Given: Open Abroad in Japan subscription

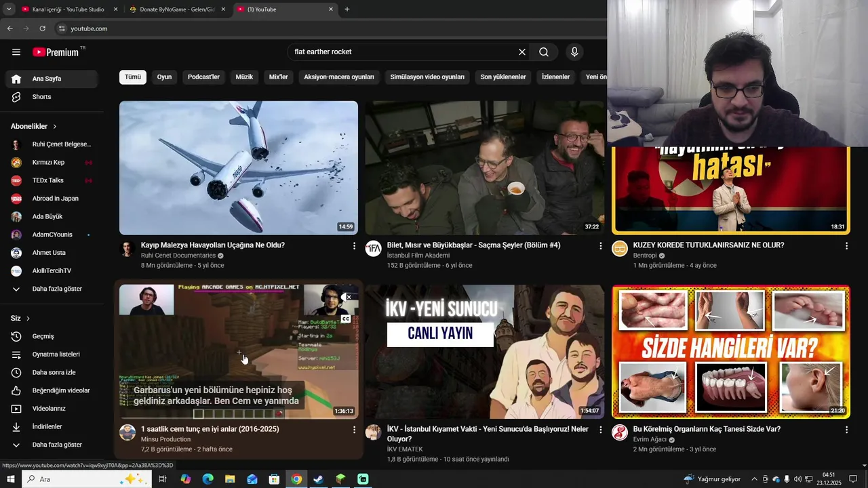Looking at the screenshot, I should [x=52, y=199].
